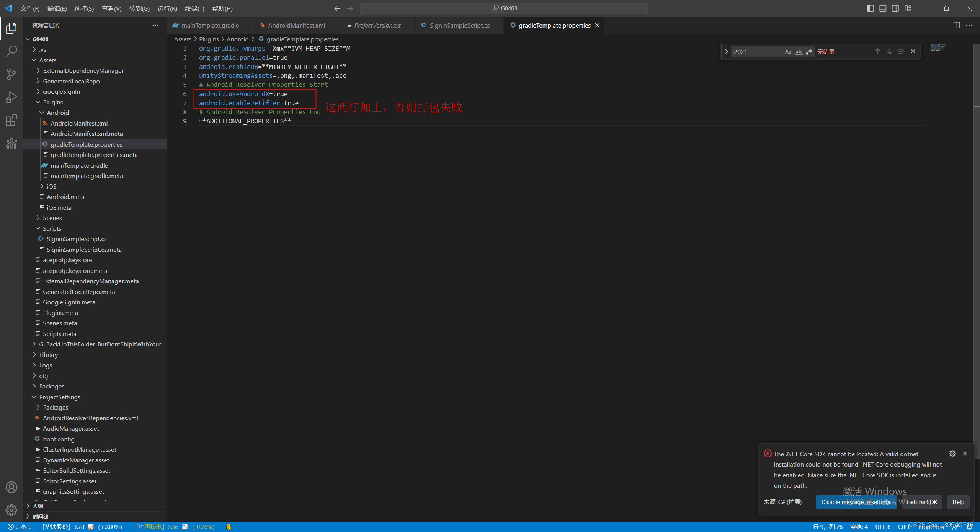Expand the GoogleSignIn folder
This screenshot has height=532, width=980.
coord(61,91)
